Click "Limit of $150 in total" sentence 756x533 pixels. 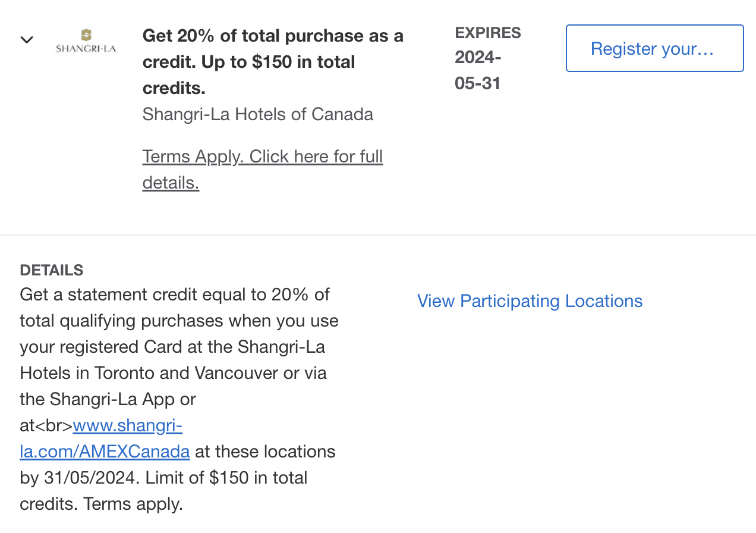click(228, 478)
